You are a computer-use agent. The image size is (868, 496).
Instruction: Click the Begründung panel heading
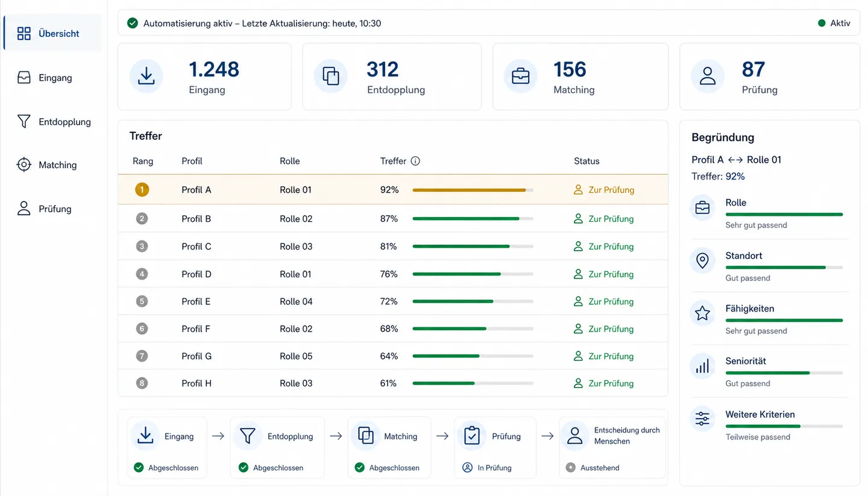pyautogui.click(x=723, y=137)
